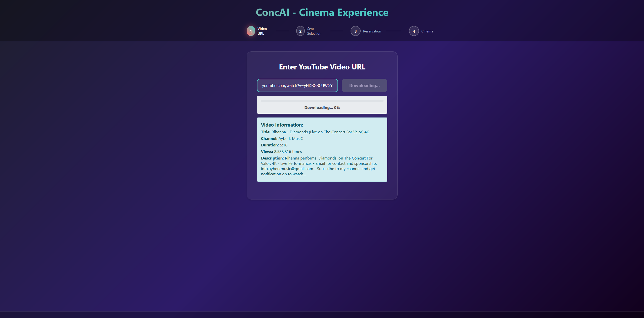The height and width of the screenshot is (318, 644).
Task: Click the Ayberk MusiC channel name
Action: [x=290, y=139]
